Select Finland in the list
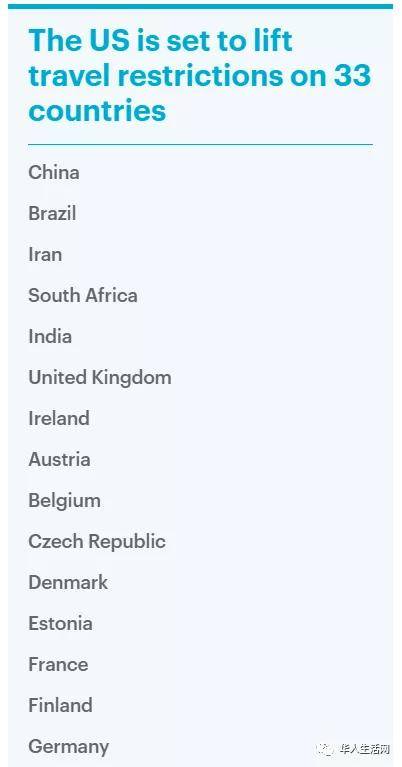This screenshot has height=767, width=402. pos(60,705)
